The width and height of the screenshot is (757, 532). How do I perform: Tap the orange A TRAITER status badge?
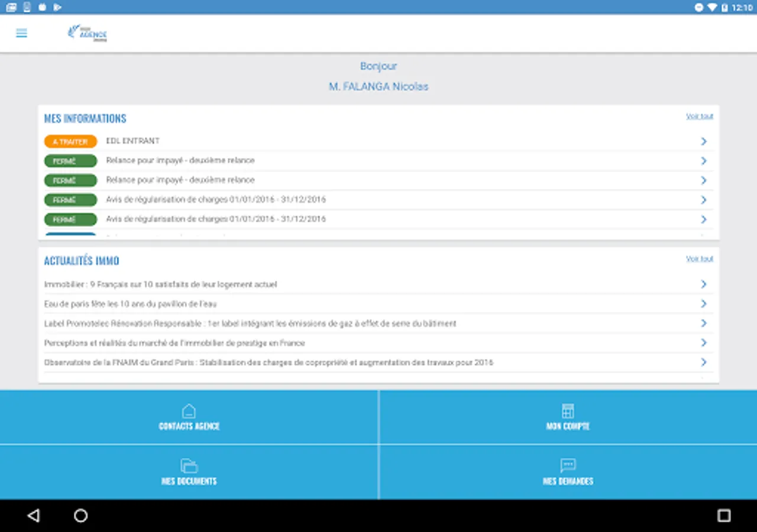pyautogui.click(x=70, y=142)
